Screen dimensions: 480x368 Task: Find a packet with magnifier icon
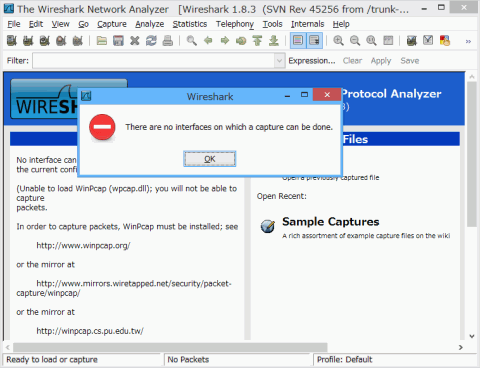[x=192, y=41]
